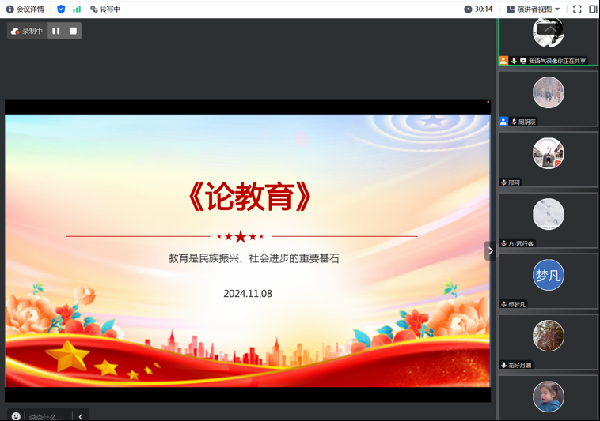Viewport: 600px width, 421px height.
Task: Open the 演讲者视图 view dropdown
Action: click(x=535, y=9)
